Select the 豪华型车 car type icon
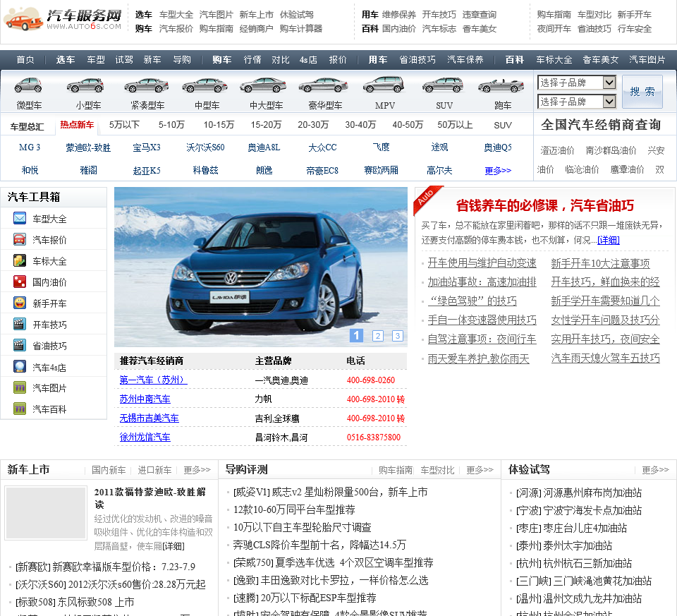This screenshot has height=616, width=677. tap(324, 85)
